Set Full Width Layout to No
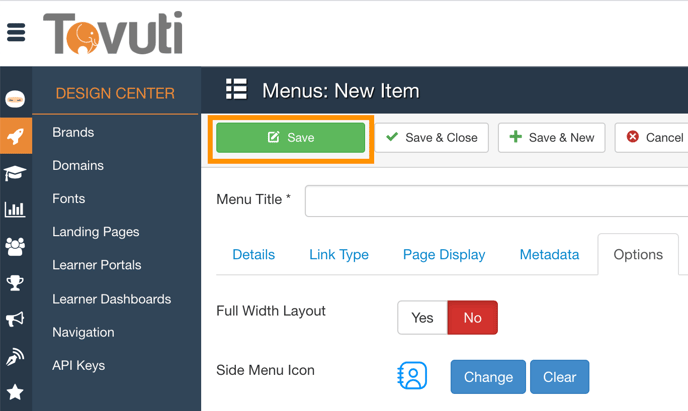688x411 pixels. (x=472, y=318)
